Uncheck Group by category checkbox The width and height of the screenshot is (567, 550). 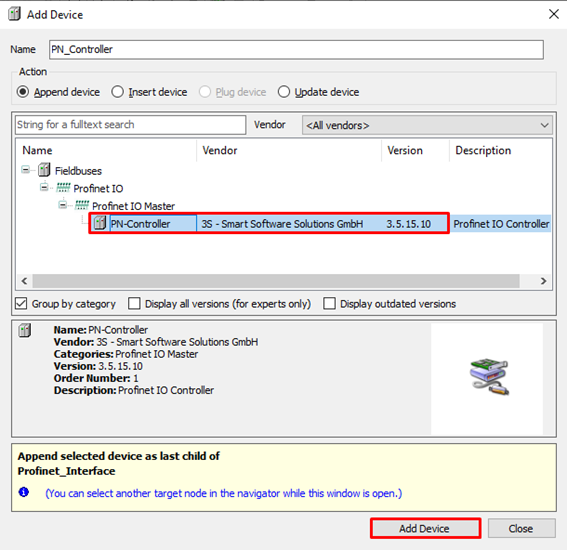click(21, 303)
